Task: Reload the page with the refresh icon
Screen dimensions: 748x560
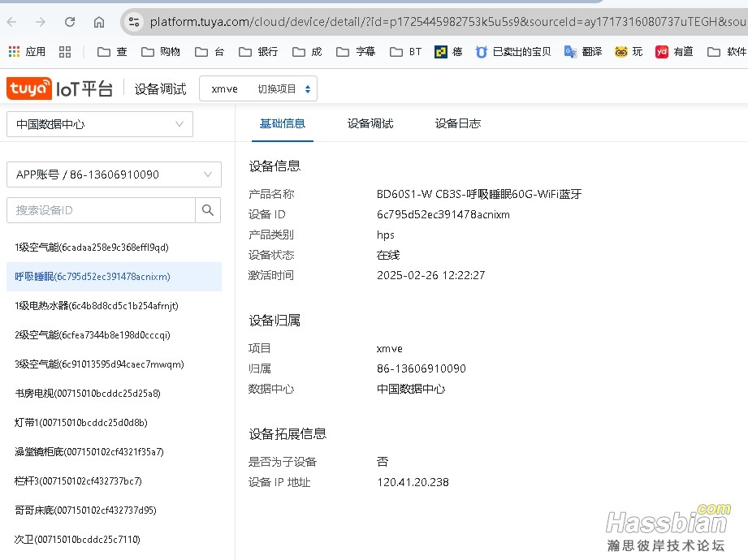Action: tap(70, 22)
